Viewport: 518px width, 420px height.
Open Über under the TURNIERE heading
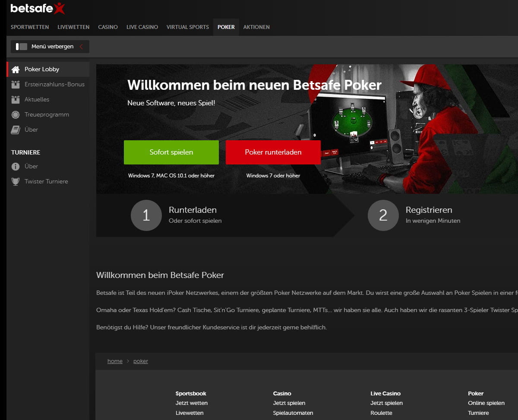coord(31,166)
